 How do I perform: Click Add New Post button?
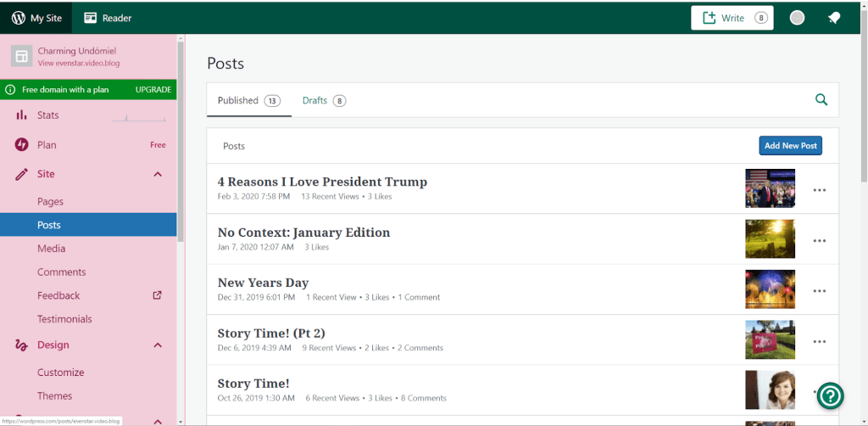point(790,146)
